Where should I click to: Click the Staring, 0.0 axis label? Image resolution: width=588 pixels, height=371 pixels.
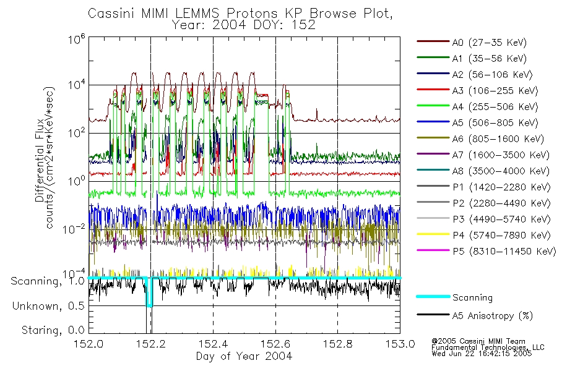pyautogui.click(x=53, y=330)
